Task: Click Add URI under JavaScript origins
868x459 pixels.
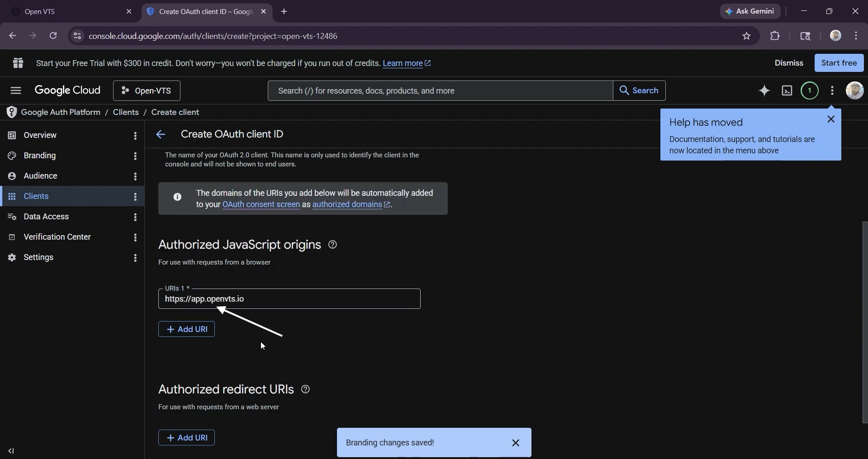Action: (x=186, y=329)
